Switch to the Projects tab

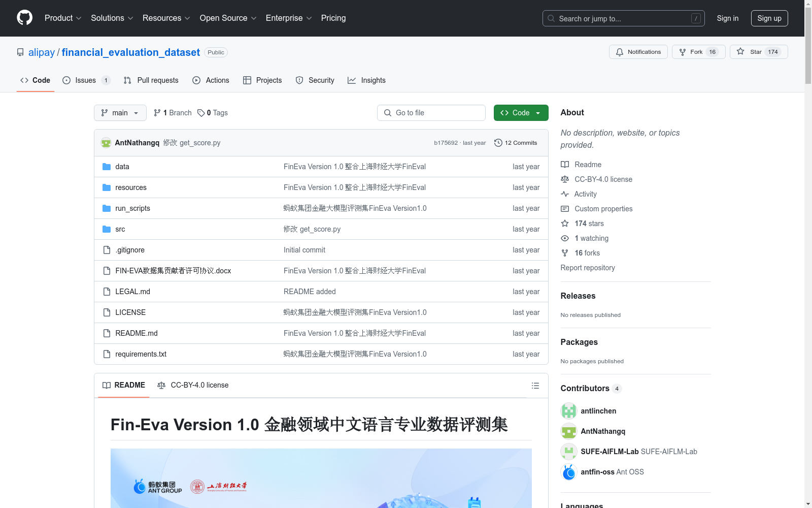point(262,80)
